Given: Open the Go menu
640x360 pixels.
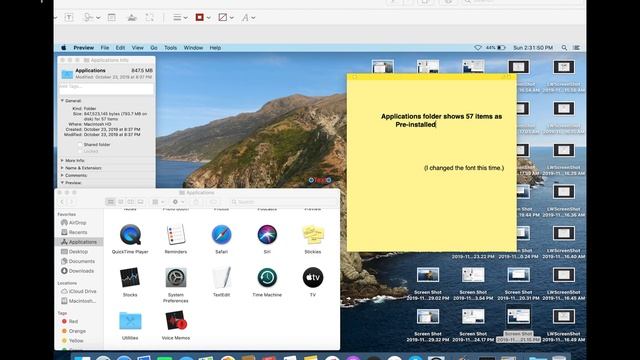Looking at the screenshot, I should pyautogui.click(x=153, y=48).
